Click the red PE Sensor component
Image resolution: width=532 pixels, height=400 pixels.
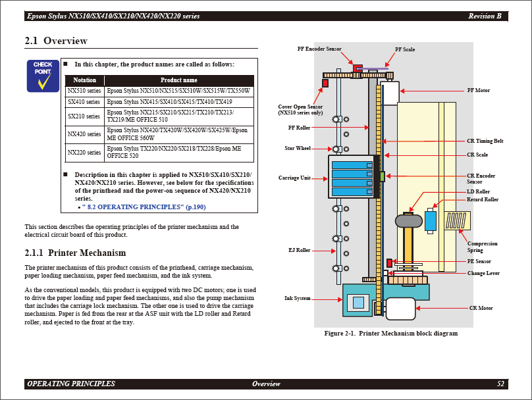point(389,262)
